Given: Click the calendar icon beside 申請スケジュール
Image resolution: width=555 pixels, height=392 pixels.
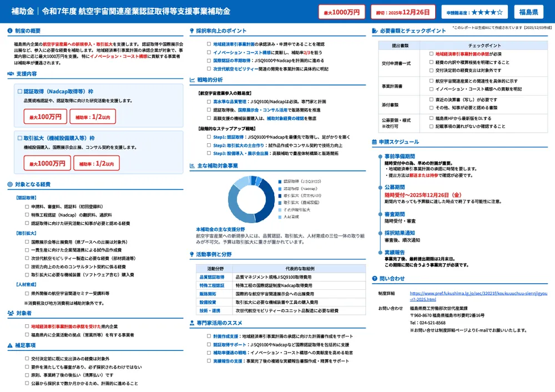Looking at the screenshot, I should 374,142.
